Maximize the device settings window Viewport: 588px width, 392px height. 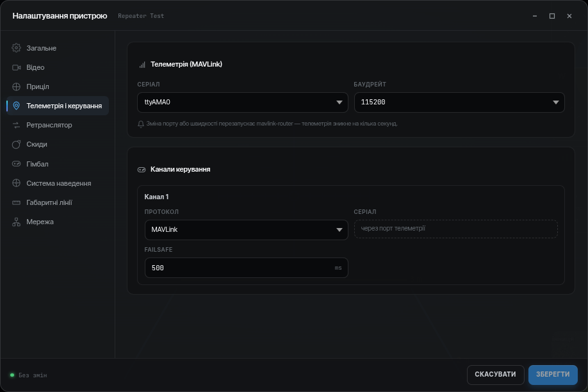coord(552,16)
